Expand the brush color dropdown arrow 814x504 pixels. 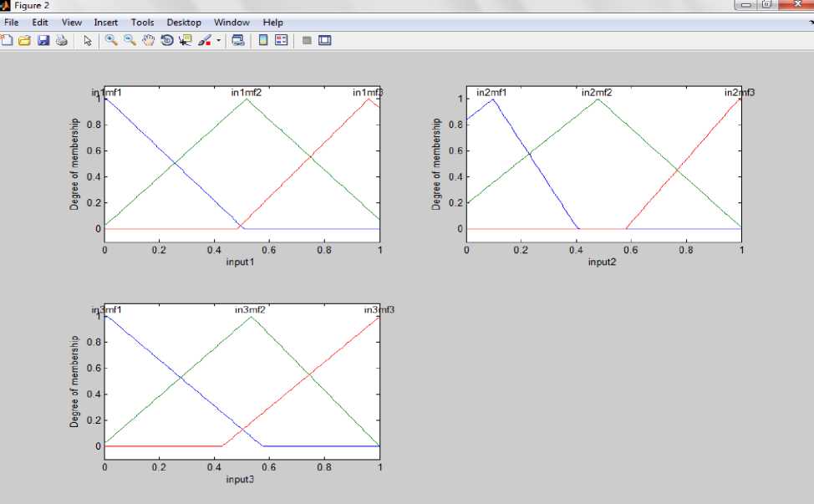pos(218,40)
